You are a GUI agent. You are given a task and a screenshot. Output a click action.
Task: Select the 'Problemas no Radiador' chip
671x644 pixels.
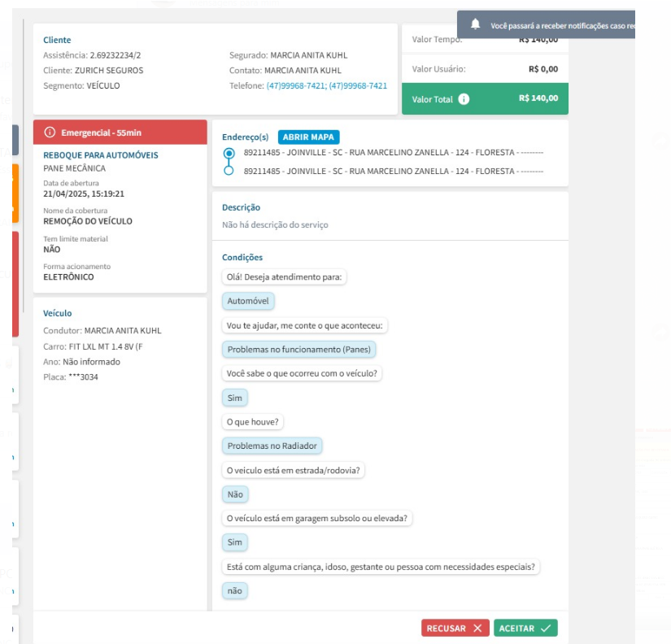pyautogui.click(x=272, y=446)
